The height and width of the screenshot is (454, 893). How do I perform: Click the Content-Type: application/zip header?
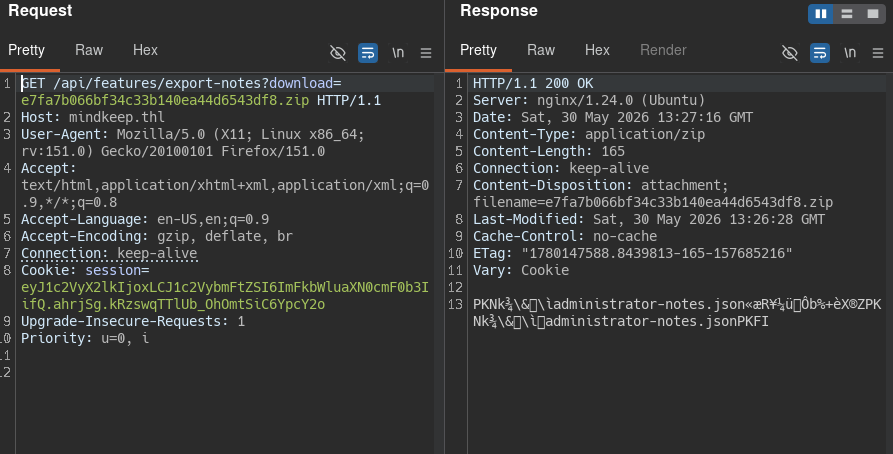(589, 134)
